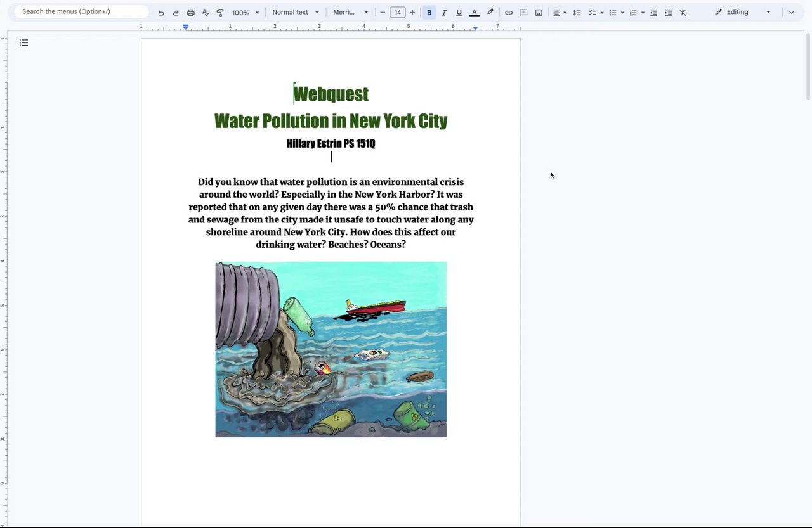Click the Webquest heading text
Image resolution: width=812 pixels, height=528 pixels.
click(x=331, y=94)
